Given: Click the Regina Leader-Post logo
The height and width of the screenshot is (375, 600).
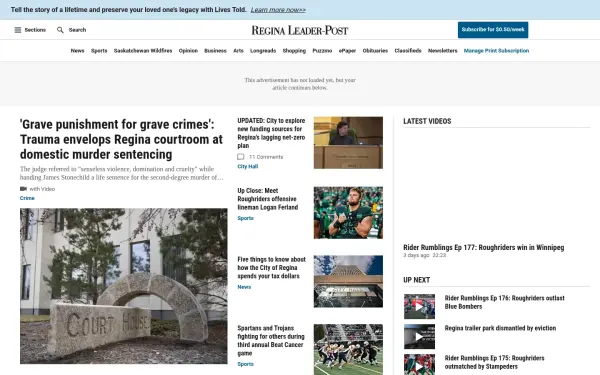Looking at the screenshot, I should tap(300, 30).
